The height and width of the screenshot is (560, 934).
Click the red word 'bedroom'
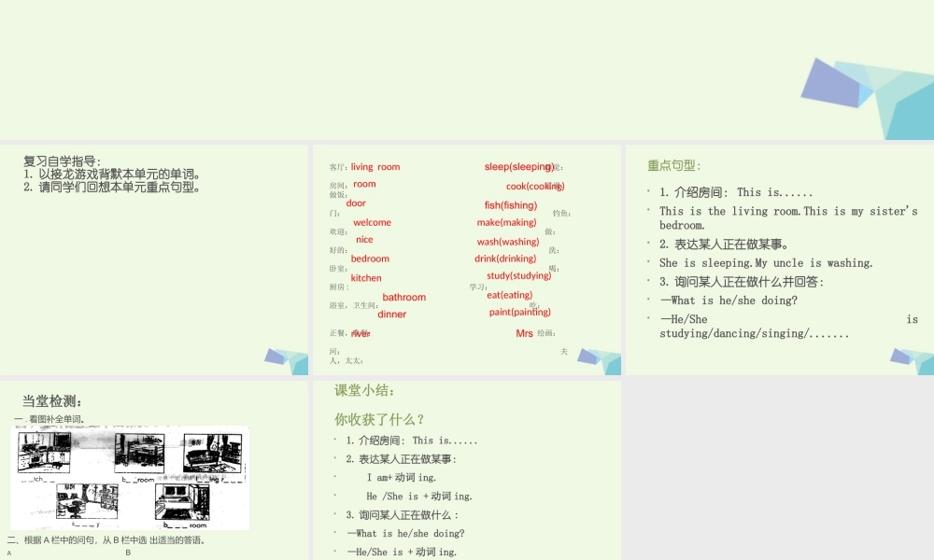[370, 259]
